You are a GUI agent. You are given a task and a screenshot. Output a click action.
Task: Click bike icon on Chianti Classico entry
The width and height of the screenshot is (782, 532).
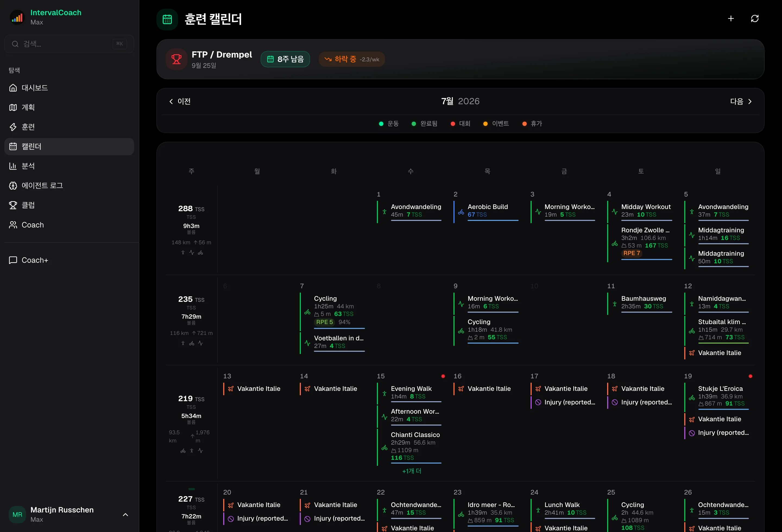(x=384, y=448)
